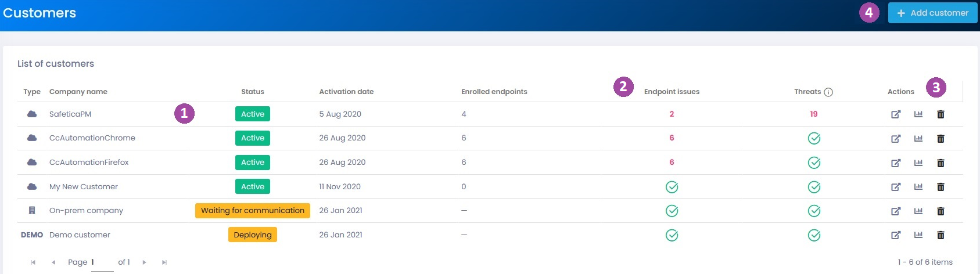Open SafeticaPM in new window icon
980x274 pixels.
(896, 114)
